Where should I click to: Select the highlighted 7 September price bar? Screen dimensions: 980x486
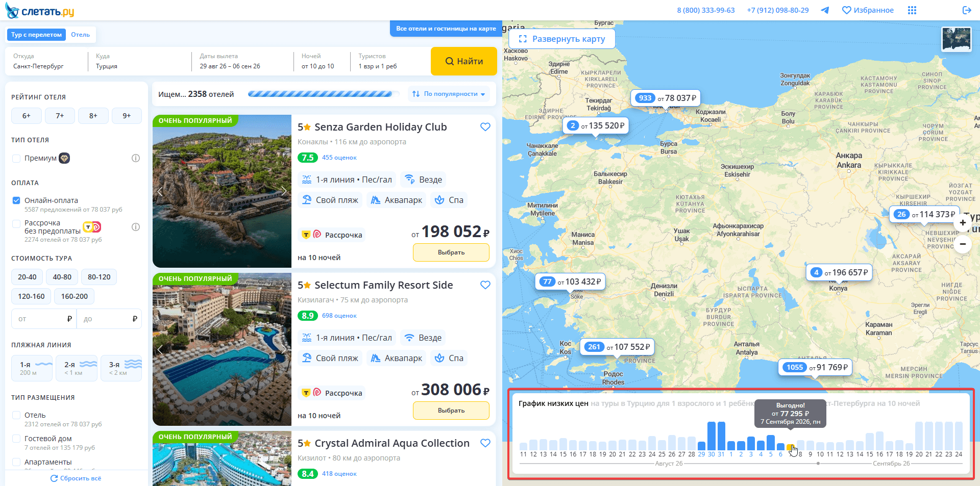(790, 447)
